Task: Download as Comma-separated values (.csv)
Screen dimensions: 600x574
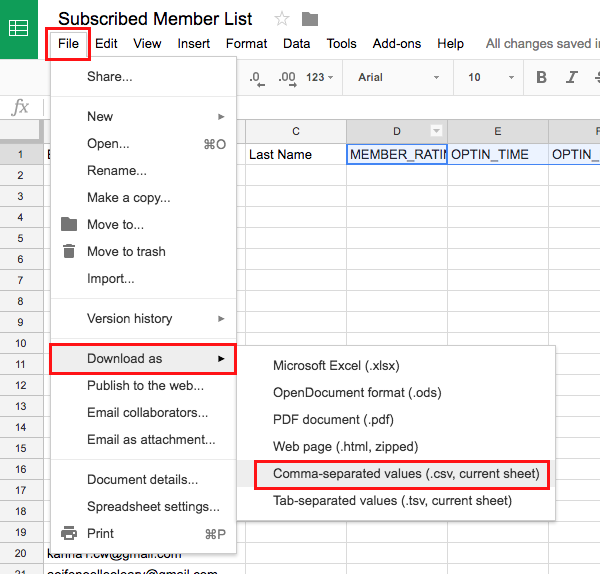Action: click(396, 474)
